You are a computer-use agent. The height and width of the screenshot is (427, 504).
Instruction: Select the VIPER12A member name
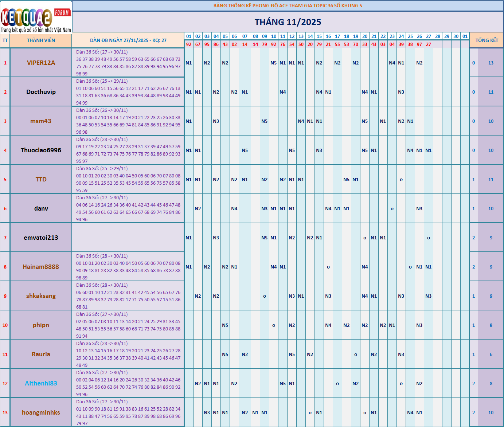coord(41,63)
